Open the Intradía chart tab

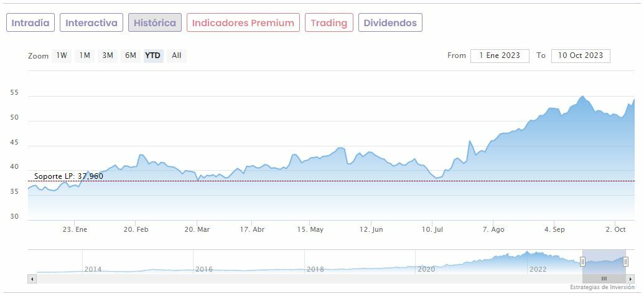[x=30, y=23]
